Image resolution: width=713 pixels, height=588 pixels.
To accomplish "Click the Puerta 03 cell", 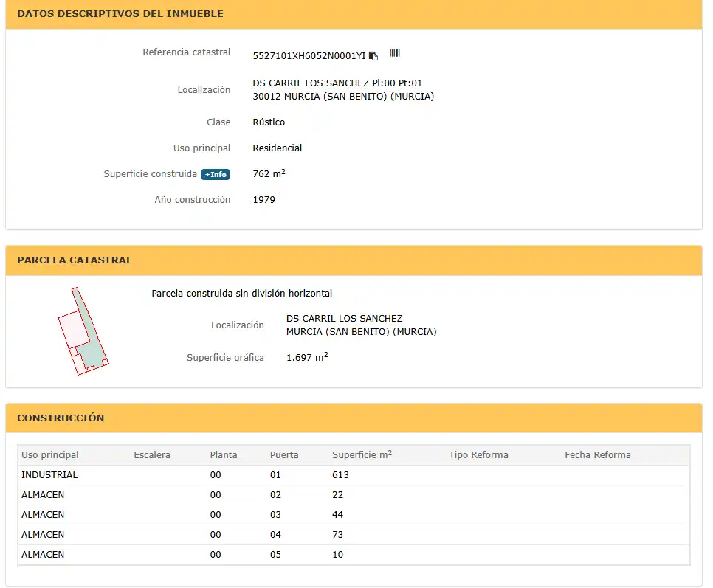I will point(275,515).
